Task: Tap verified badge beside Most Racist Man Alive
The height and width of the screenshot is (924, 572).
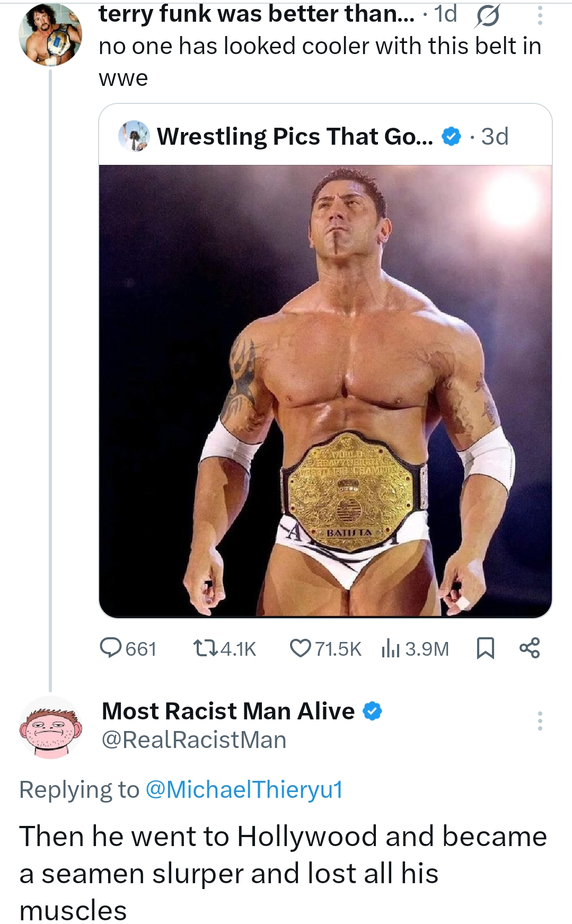Action: point(372,711)
